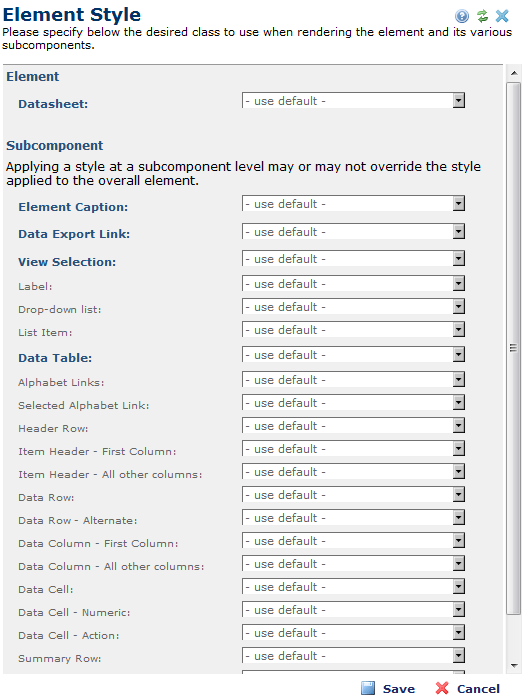Click the Save button text
Image resolution: width=529 pixels, height=700 pixels.
399,689
